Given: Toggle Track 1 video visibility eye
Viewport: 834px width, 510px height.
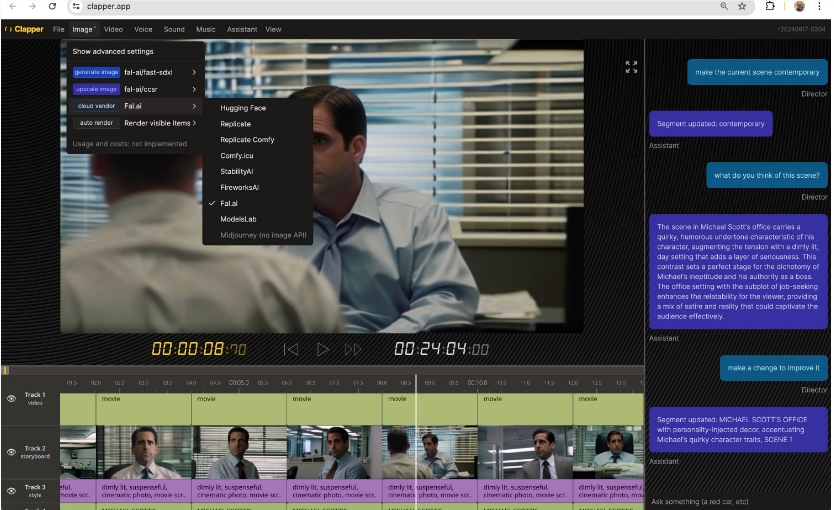Looking at the screenshot, I should (x=11, y=398).
